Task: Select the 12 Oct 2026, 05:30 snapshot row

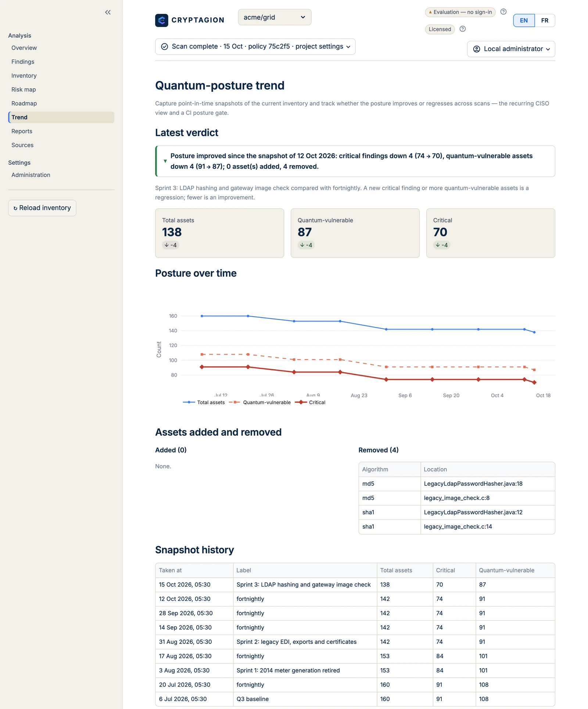Action: pos(355,599)
